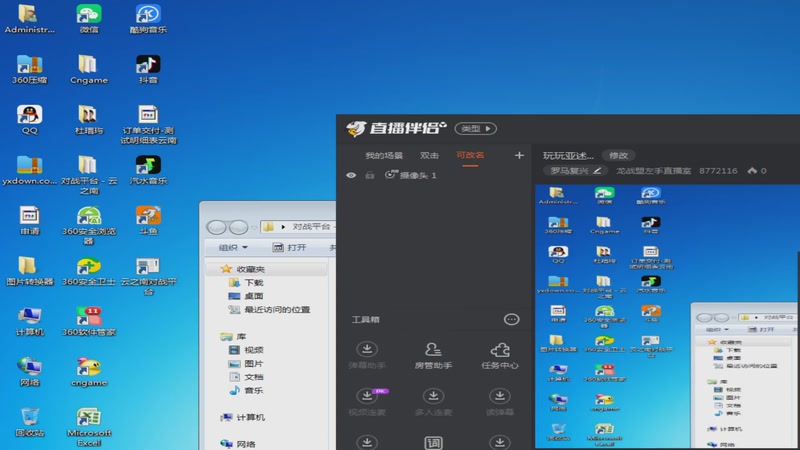Download the 读弹幕 tool
The image size is (800, 450).
500,402
